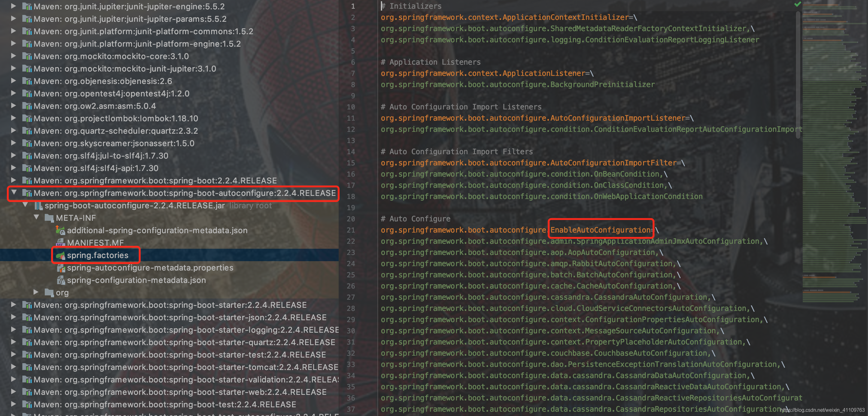868x416 pixels.
Task: Select Maven: org.junit.jupiter:junit-jupiter-params:5.5.2 row
Action: [x=169, y=19]
